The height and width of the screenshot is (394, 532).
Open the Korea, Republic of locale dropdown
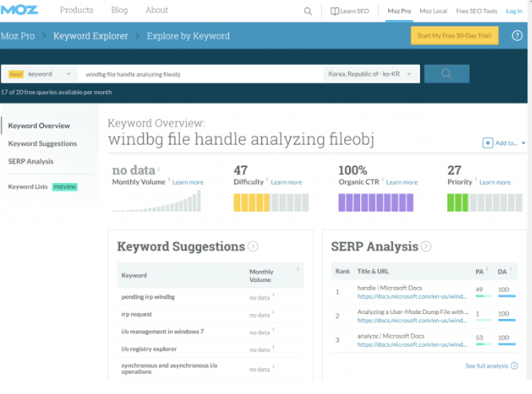[371, 74]
